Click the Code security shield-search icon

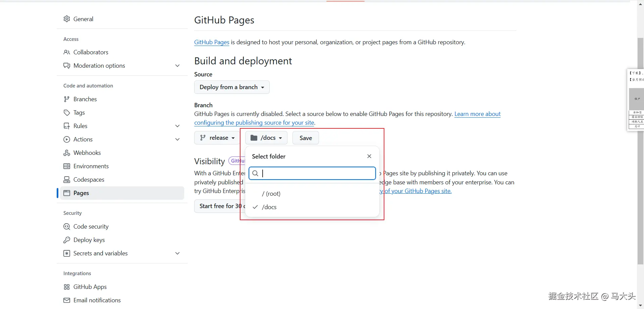click(x=67, y=227)
